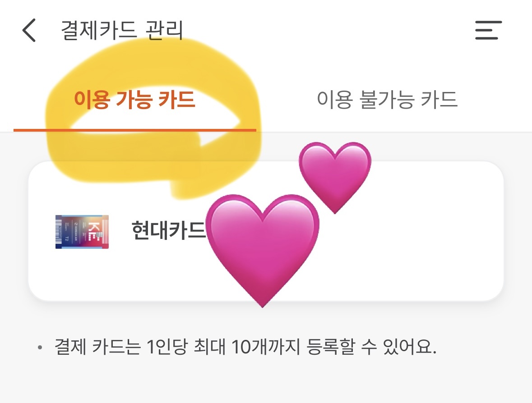Click the word 카드 in 이용 불가능 카드
Screen dimensions: 532x403
coord(439,100)
